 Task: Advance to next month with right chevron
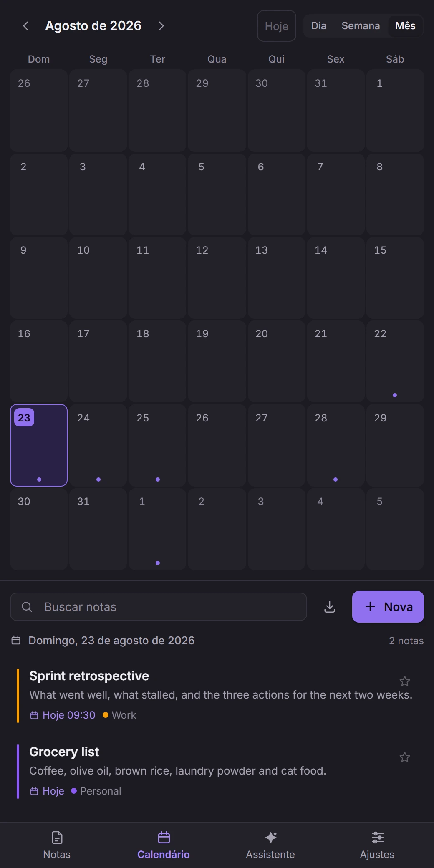point(161,26)
